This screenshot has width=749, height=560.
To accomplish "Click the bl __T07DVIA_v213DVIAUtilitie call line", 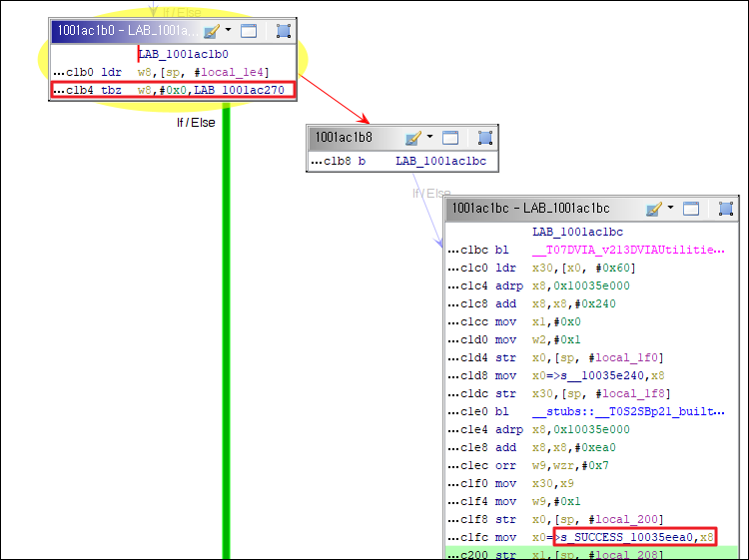I will click(586, 250).
